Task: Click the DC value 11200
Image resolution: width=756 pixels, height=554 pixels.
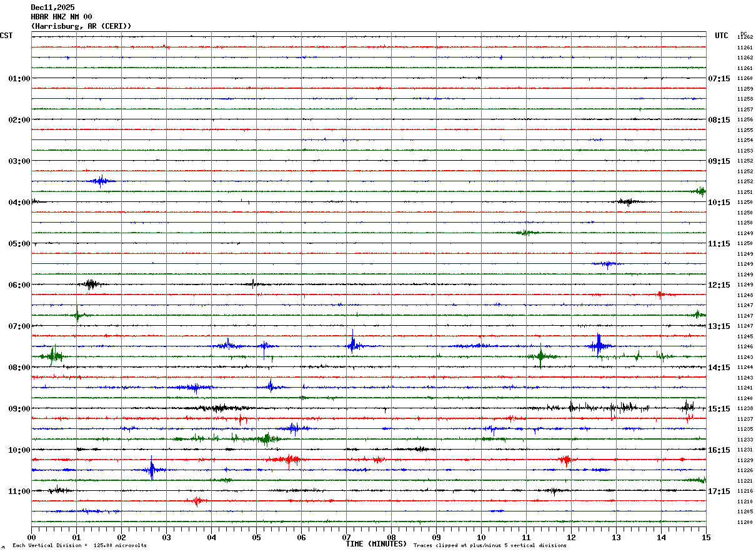Action: coord(745,522)
